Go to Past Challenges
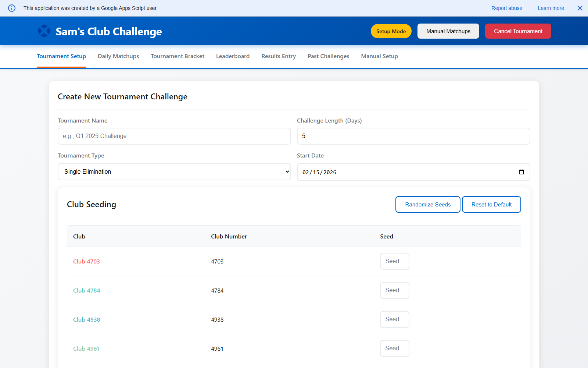588x368 pixels. (x=328, y=56)
